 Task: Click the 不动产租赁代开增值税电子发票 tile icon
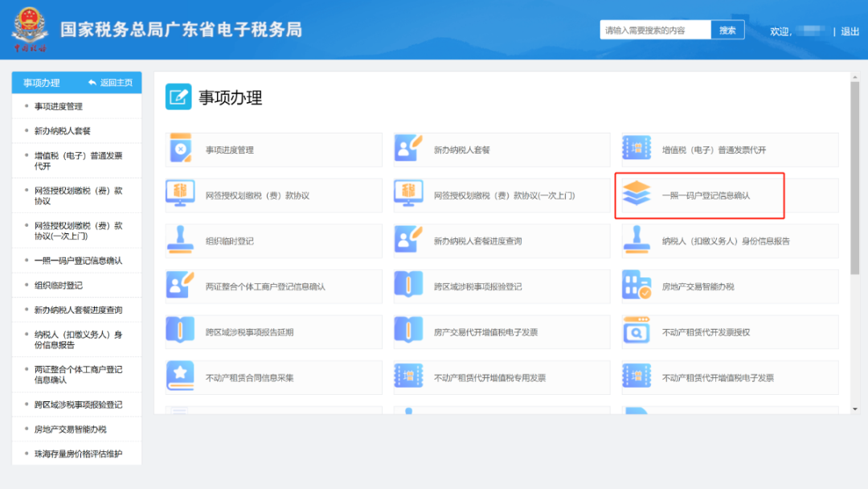tap(636, 376)
